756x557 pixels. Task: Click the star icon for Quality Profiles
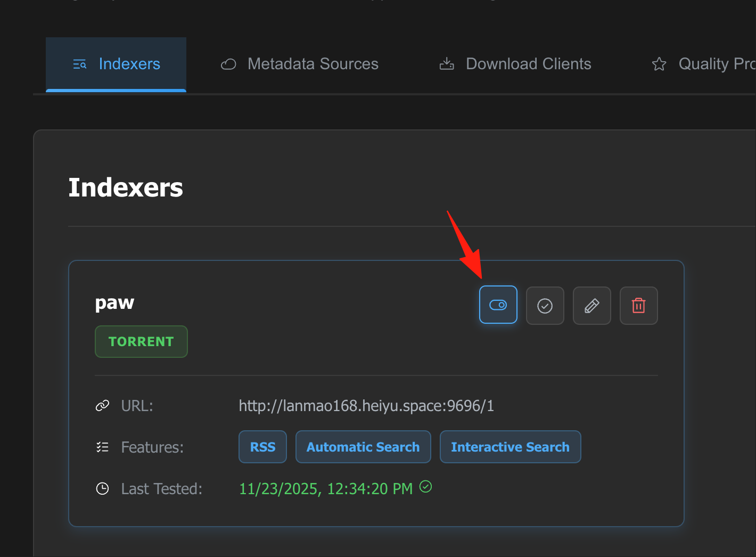click(x=659, y=64)
